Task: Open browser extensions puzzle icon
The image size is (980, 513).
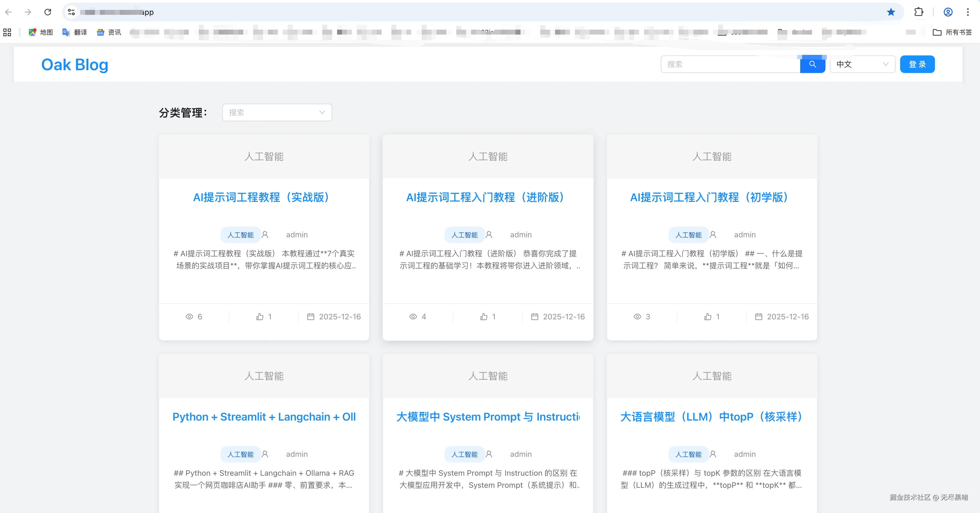Action: (918, 12)
